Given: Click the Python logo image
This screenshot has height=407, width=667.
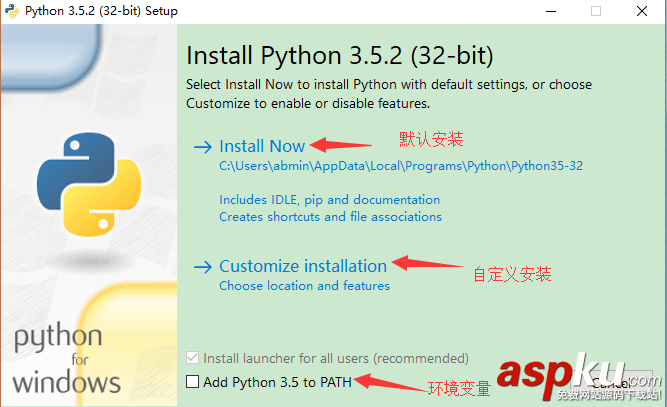Looking at the screenshot, I should tap(89, 185).
